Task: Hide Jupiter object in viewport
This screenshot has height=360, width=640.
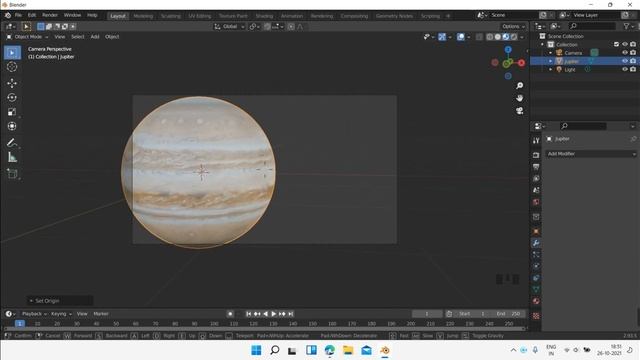Action: pos(624,61)
